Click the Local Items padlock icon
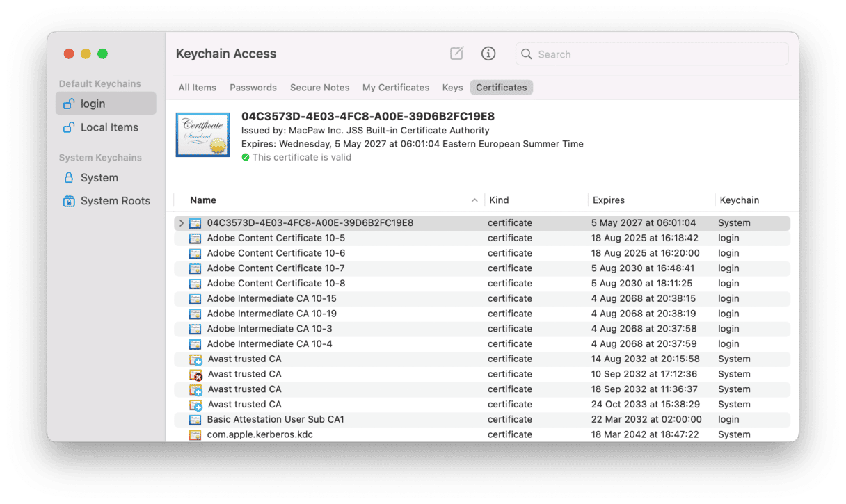The image size is (846, 504). tap(69, 127)
